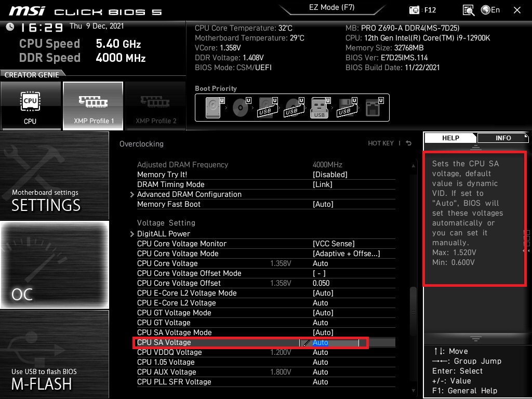Open the M-FLASH BIOS flashing section
Screen dimensions: 532x399
click(x=55, y=354)
